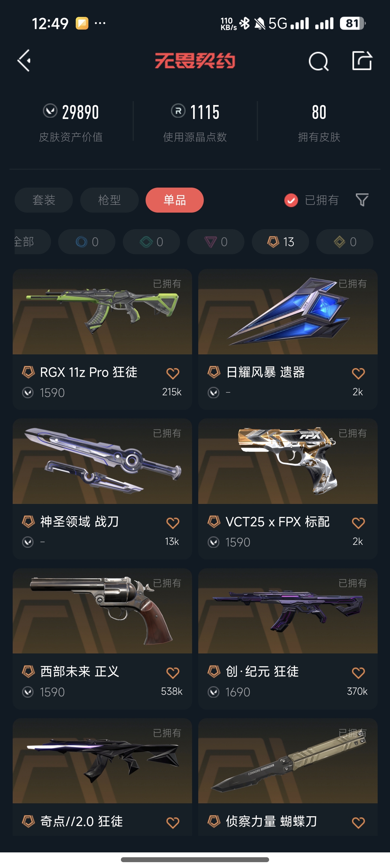Toggle heart on 奇点//2.0 狂徒

point(173,822)
